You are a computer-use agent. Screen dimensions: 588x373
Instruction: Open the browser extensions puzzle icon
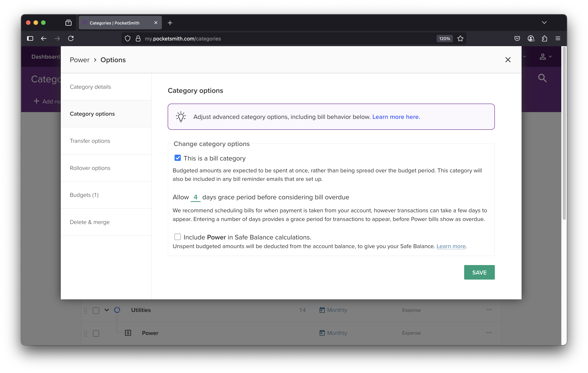[x=544, y=39]
